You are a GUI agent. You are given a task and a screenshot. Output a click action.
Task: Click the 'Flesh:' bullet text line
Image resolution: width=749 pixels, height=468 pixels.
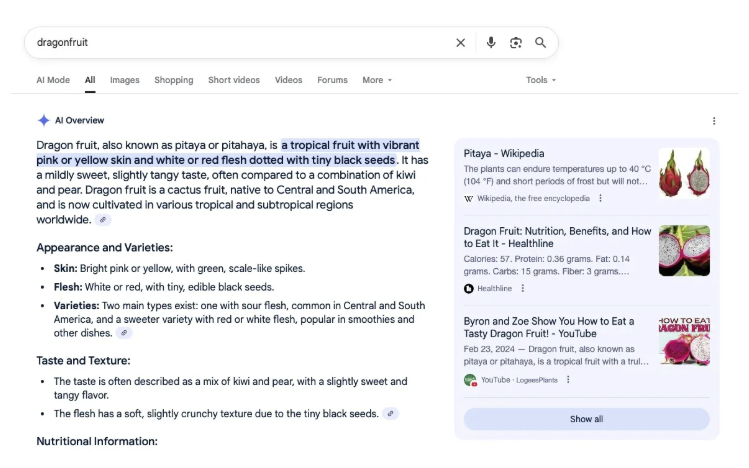point(164,287)
